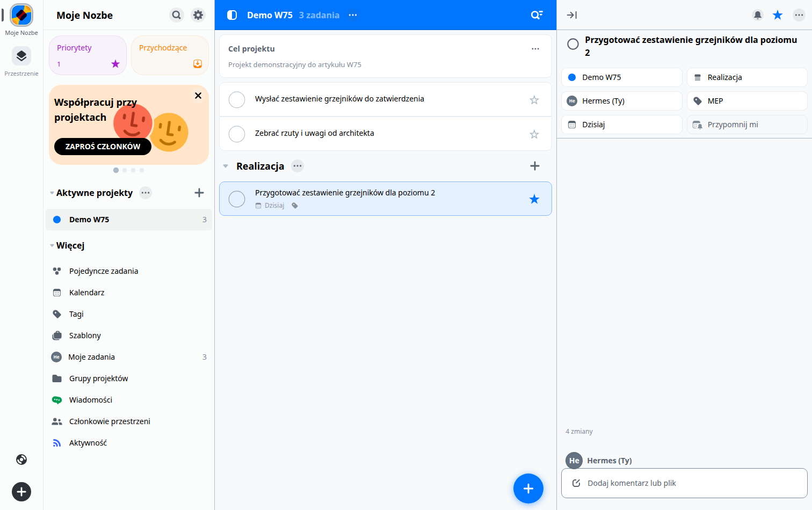812x510 pixels.
Task: Open the Demo W75 project selector in details
Action: coord(622,77)
